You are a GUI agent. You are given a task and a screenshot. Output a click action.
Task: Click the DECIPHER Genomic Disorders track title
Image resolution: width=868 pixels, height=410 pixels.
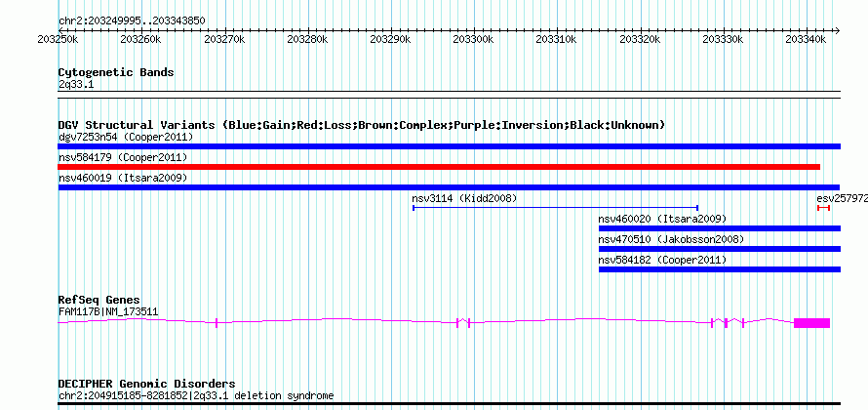(x=146, y=384)
